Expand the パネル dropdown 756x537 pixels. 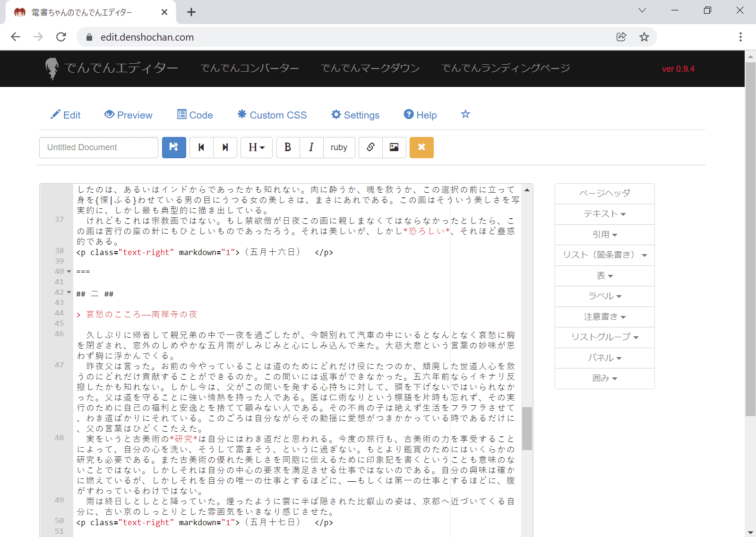coord(605,358)
